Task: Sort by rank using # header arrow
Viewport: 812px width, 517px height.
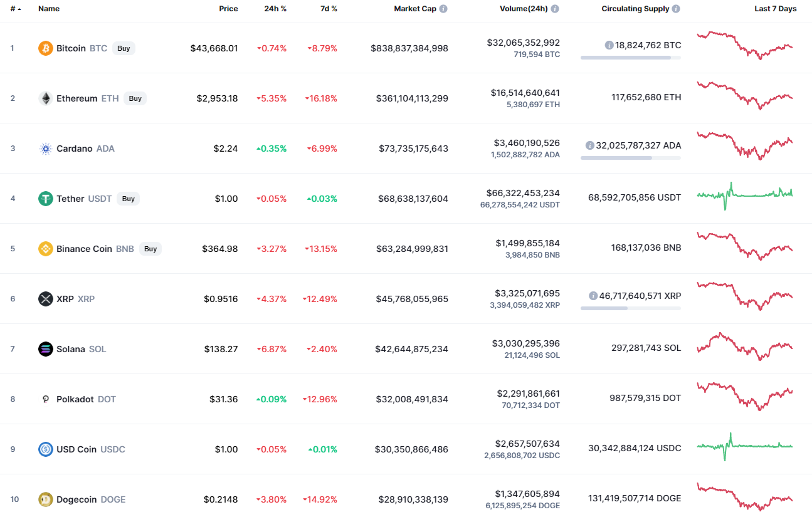Action: click(19, 9)
